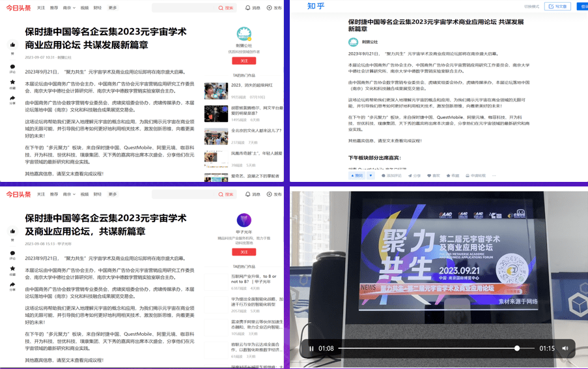Click the publish plus icon in bottom Toutiao header
The height and width of the screenshot is (369, 588).
(x=270, y=194)
